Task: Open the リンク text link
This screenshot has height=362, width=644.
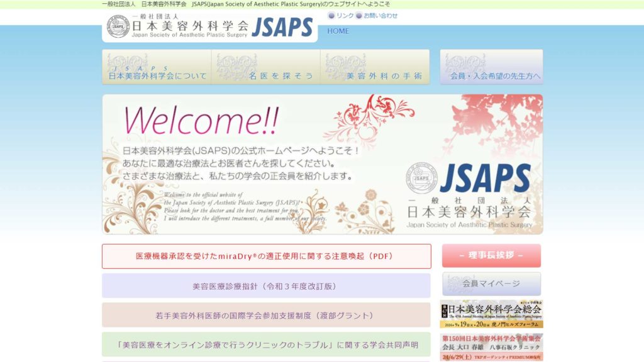Action: tap(345, 16)
